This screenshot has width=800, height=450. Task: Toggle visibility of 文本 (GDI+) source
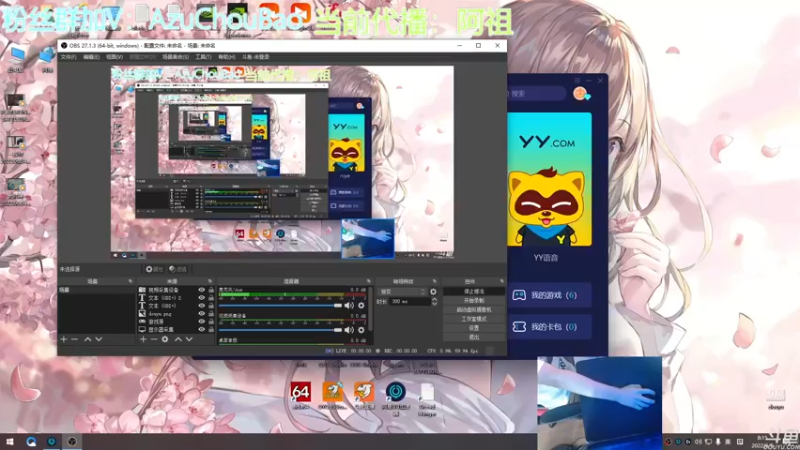pyautogui.click(x=202, y=306)
